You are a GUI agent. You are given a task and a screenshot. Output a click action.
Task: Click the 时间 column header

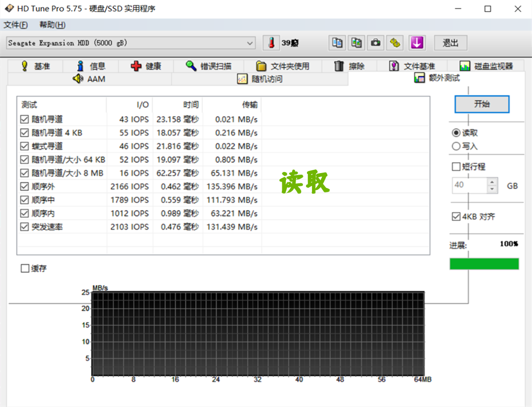tap(178, 104)
